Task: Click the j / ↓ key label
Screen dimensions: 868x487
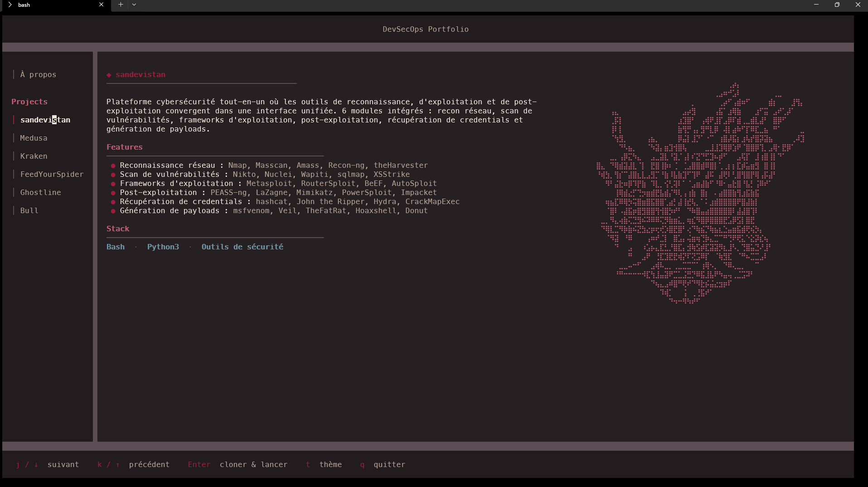Action: pos(27,464)
